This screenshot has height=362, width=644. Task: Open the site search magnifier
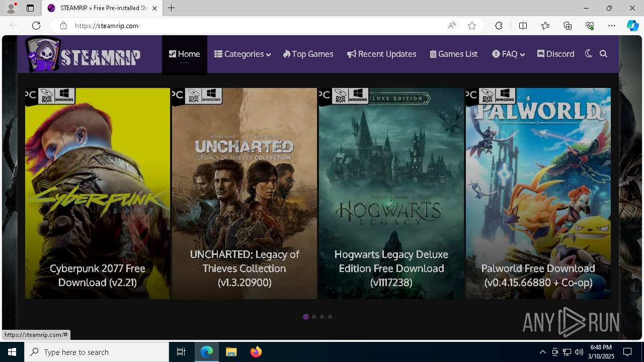[604, 54]
